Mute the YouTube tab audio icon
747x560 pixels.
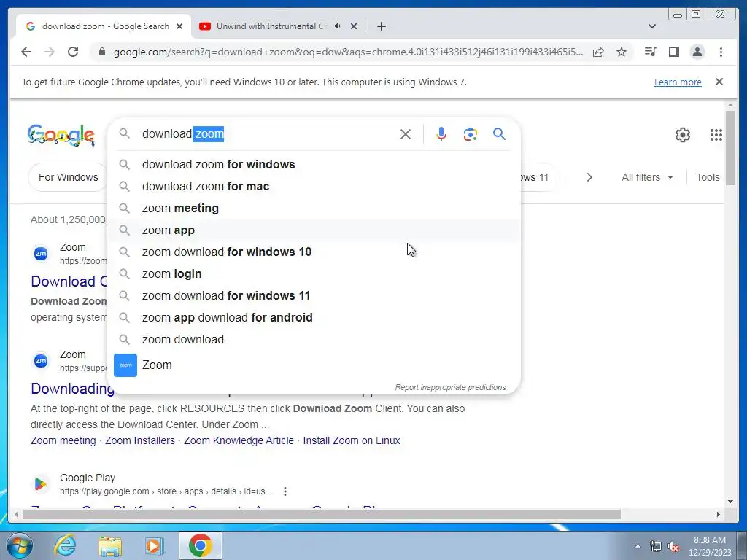click(338, 26)
